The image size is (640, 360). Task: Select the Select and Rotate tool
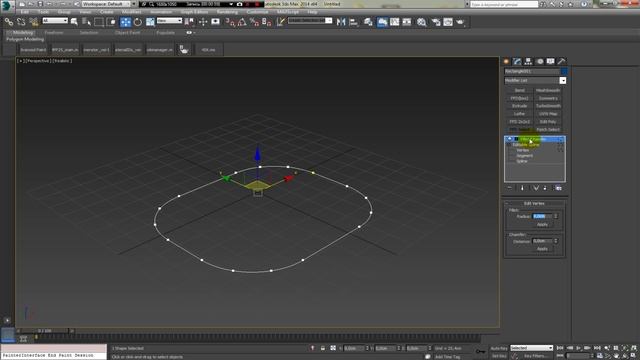pos(138,22)
